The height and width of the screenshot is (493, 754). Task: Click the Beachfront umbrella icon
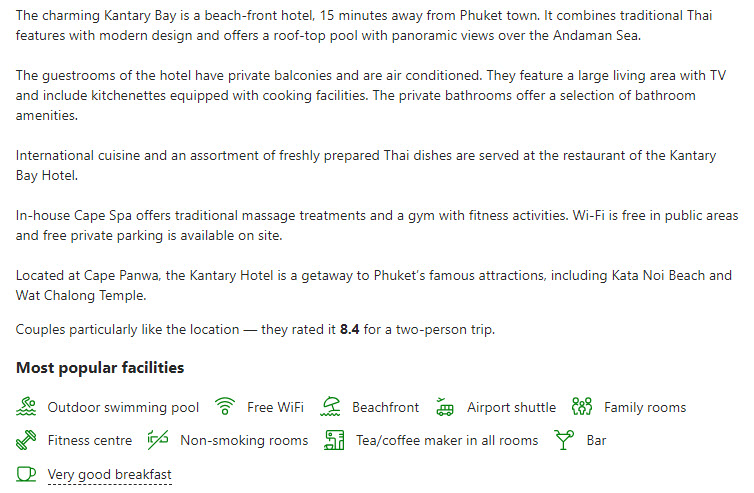330,406
